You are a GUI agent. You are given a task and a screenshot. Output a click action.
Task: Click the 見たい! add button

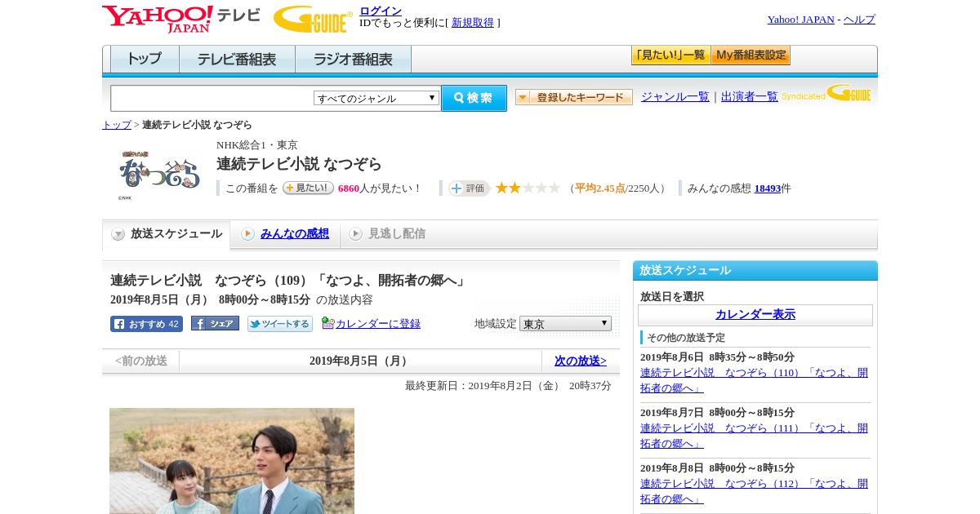(308, 188)
